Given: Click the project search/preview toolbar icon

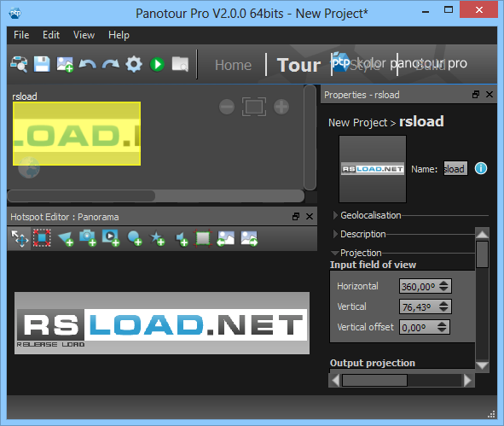Looking at the screenshot, I should pos(19,64).
